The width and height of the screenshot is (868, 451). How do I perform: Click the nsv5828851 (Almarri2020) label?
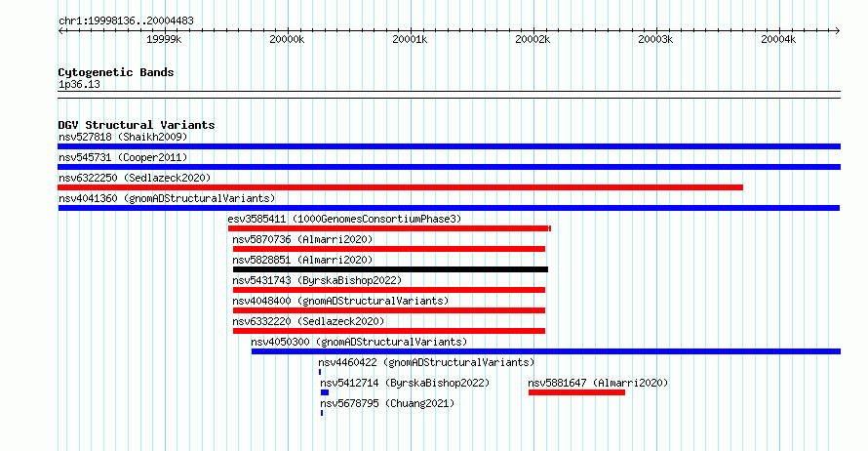302,260
